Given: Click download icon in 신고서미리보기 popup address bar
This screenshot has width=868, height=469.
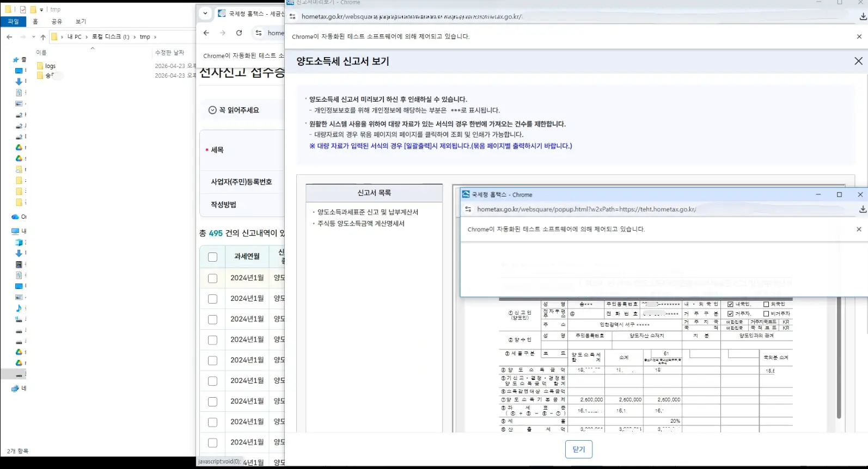Looking at the screenshot, I should coord(863,17).
